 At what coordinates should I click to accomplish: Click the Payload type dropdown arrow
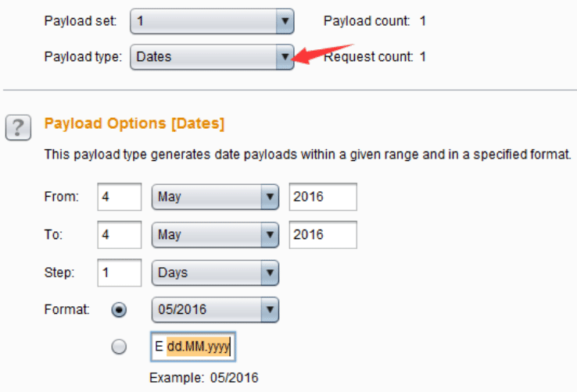[x=285, y=57]
